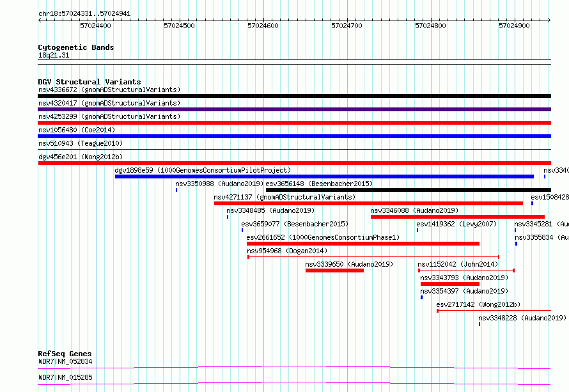Open dgv1898e59 (1000GenomesConsortiumPilotProject) label
Image resolution: width=569 pixels, height=392 pixels.
203,170
